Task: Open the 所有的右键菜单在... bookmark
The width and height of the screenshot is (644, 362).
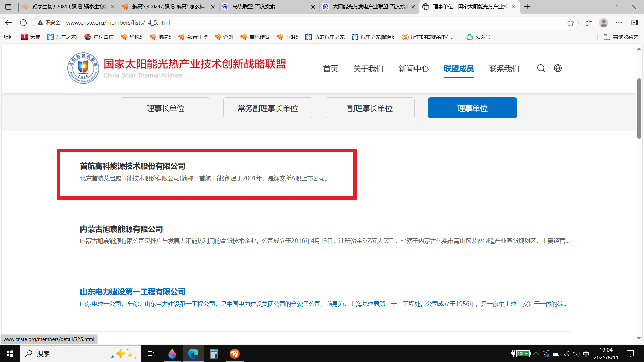Action: tap(429, 37)
